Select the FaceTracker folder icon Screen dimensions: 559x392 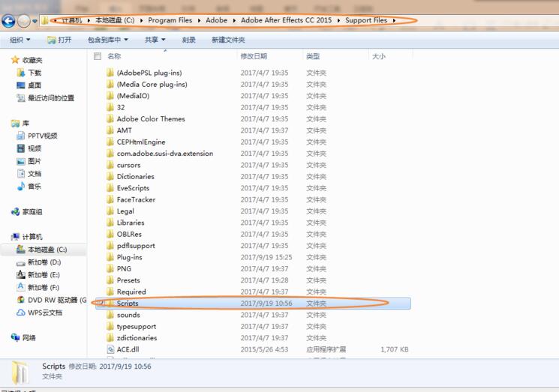pos(110,199)
